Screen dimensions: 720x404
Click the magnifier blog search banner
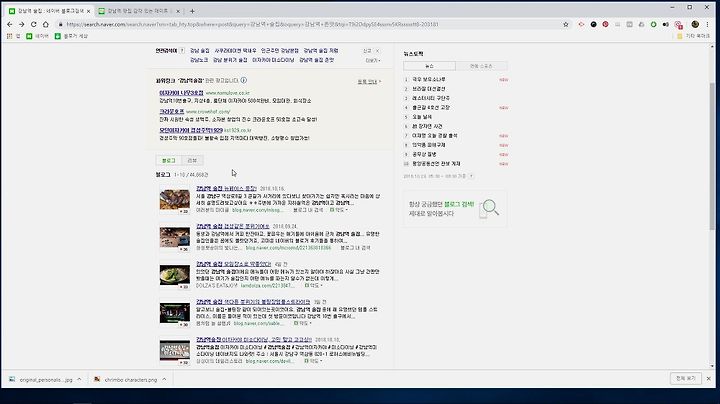pos(455,209)
